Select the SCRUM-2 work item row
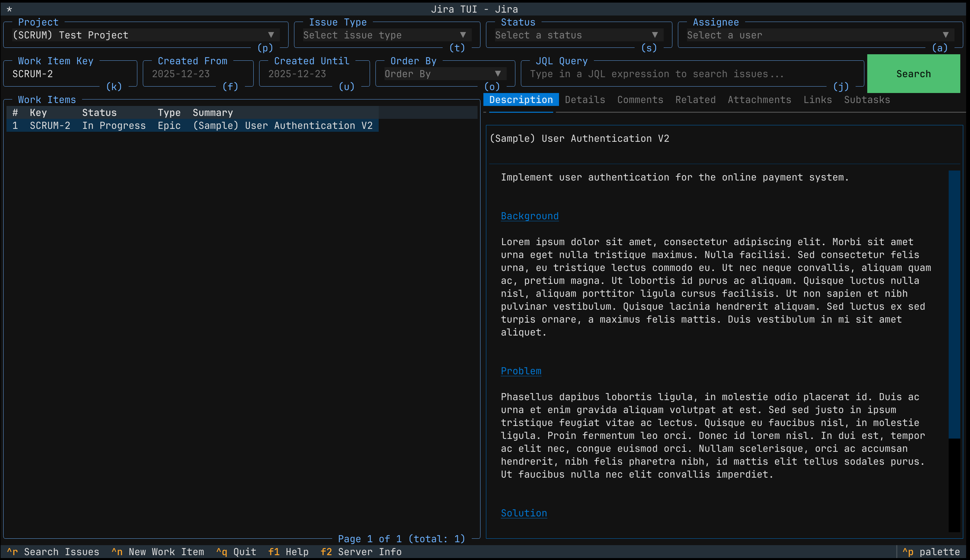Viewport: 970px width, 560px height. pos(192,125)
